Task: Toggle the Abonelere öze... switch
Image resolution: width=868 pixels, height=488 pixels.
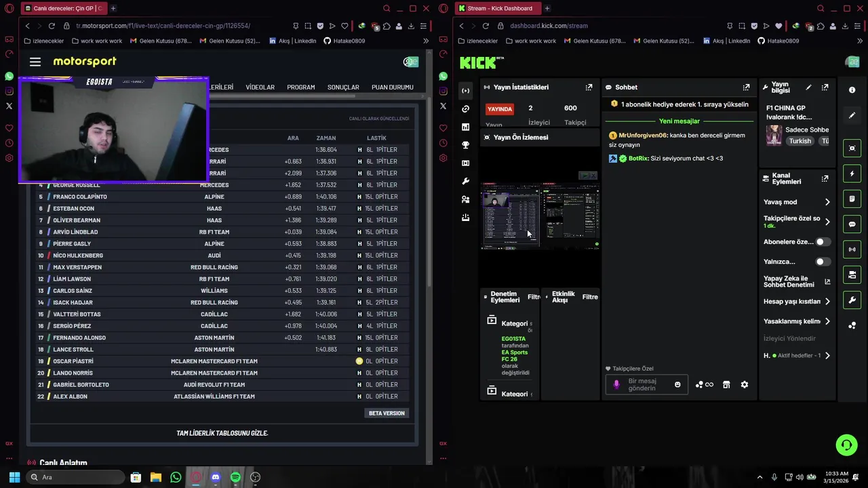Action: pos(823,242)
